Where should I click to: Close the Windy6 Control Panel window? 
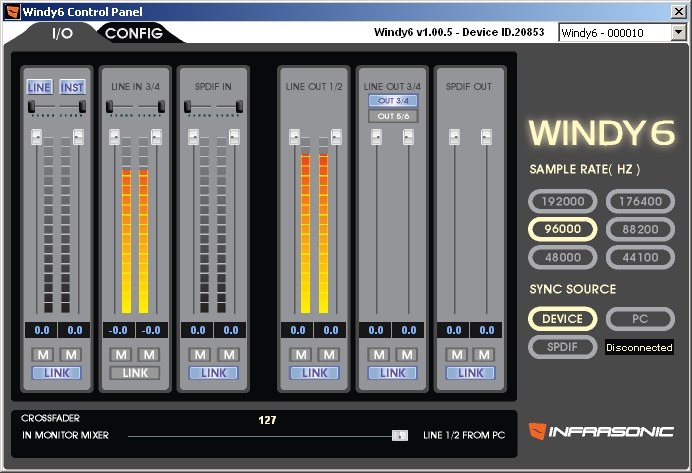coord(679,11)
